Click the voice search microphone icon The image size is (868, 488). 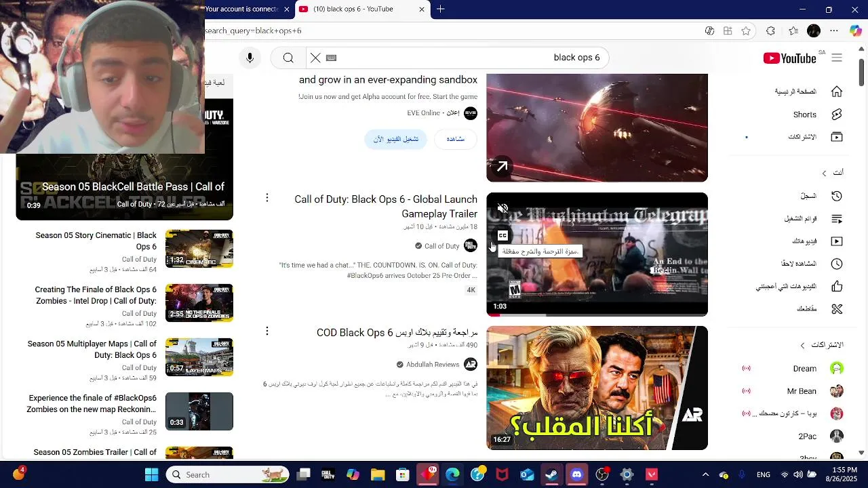click(x=250, y=58)
